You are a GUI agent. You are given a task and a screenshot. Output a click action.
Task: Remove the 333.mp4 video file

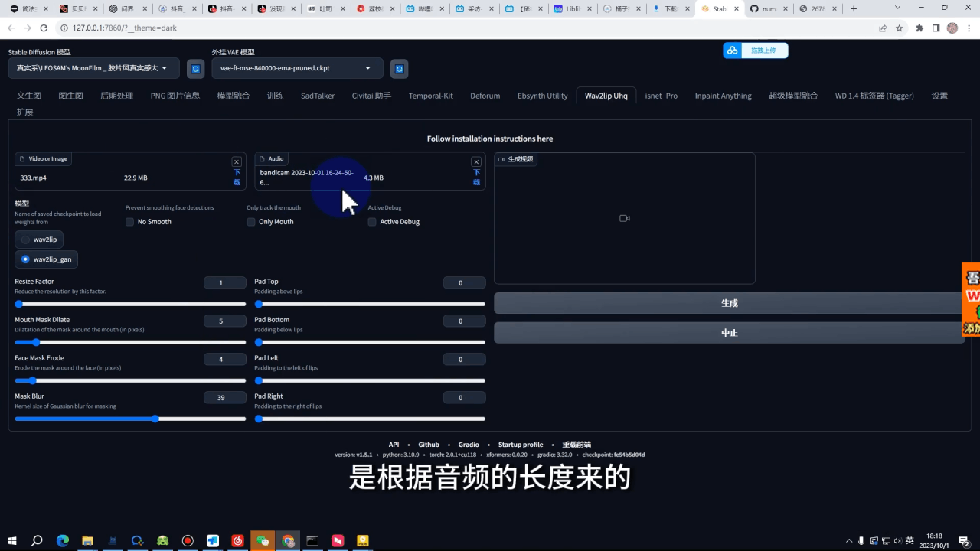(237, 161)
